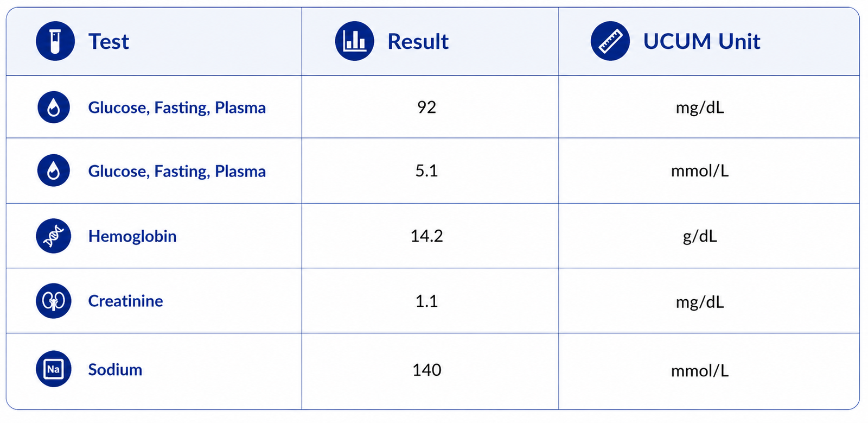Open the Hemoglobin test name

(x=132, y=236)
